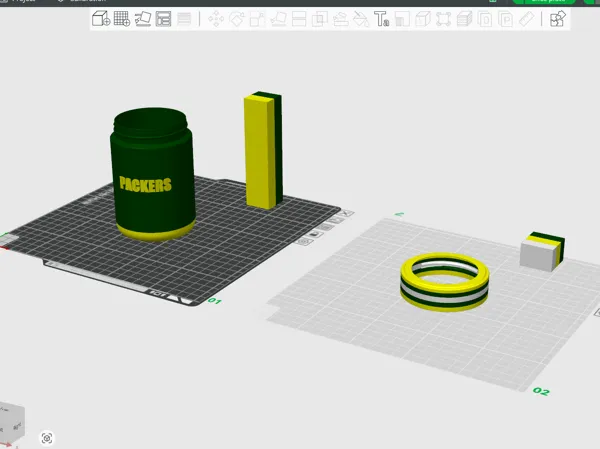Click plate 01 arrange icon
Image resolution: width=600 pixels, height=449 pixels.
(x=326, y=227)
